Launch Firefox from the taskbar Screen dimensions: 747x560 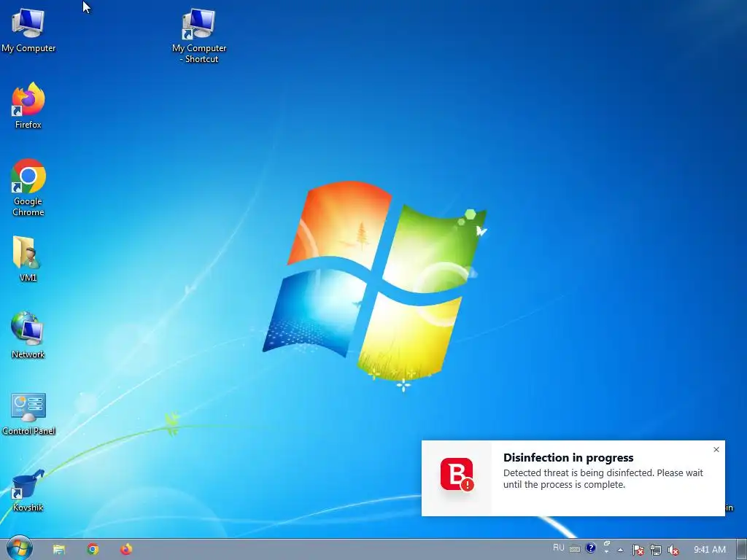click(126, 550)
